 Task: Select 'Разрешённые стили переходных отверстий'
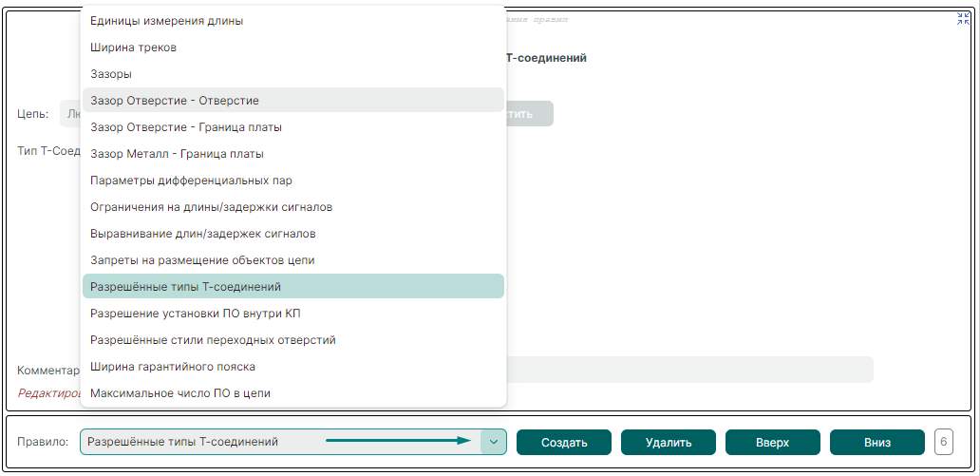pos(293,339)
